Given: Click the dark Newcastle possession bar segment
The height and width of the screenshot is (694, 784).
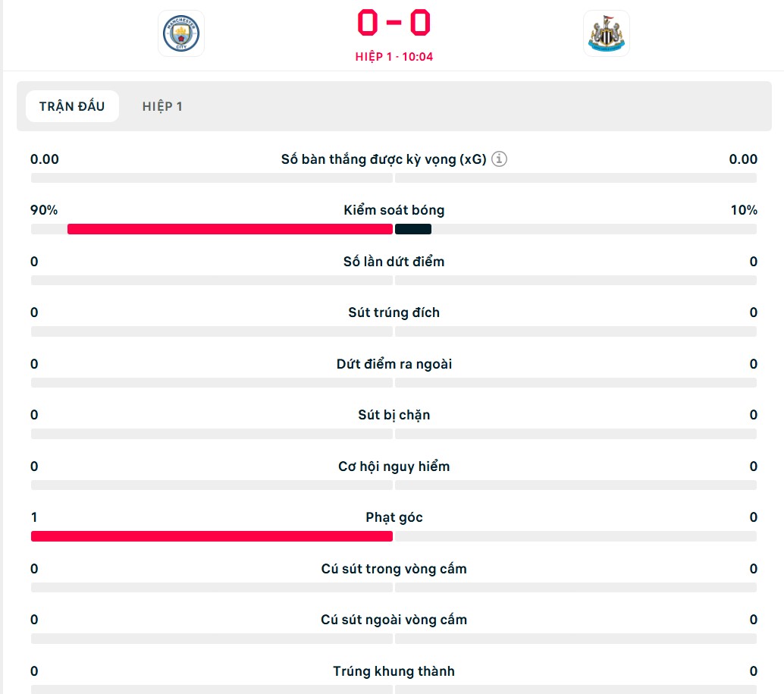Looking at the screenshot, I should (x=413, y=229).
